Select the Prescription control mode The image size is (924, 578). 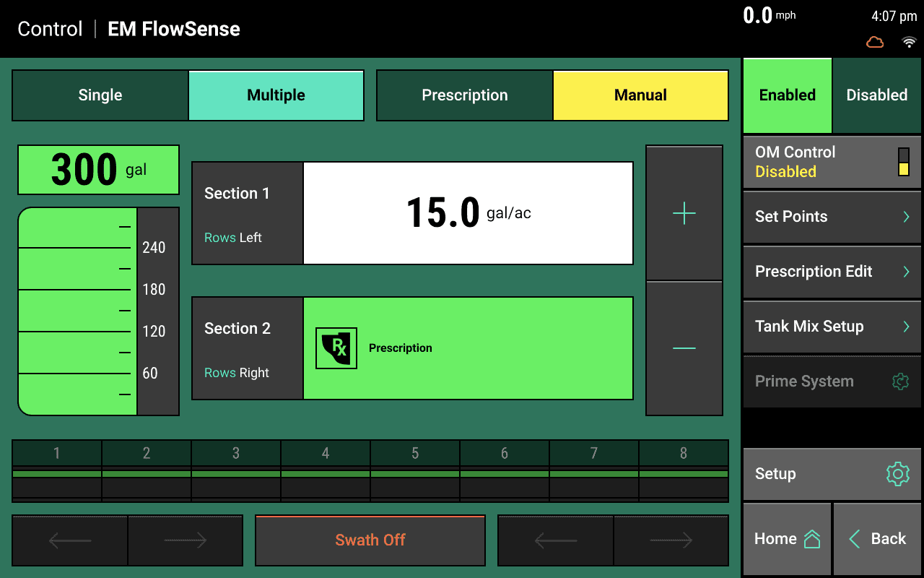pos(464,95)
